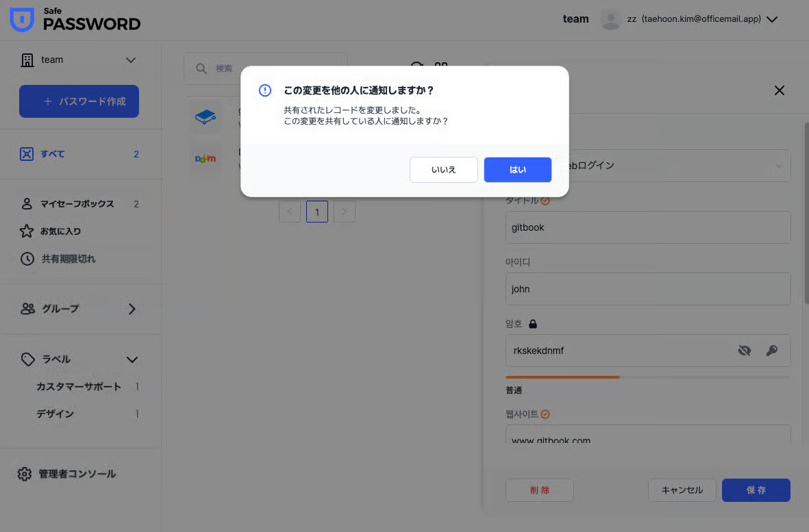This screenshot has width=809, height=532.
Task: Click いいえ in the dialog
Action: pos(443,170)
